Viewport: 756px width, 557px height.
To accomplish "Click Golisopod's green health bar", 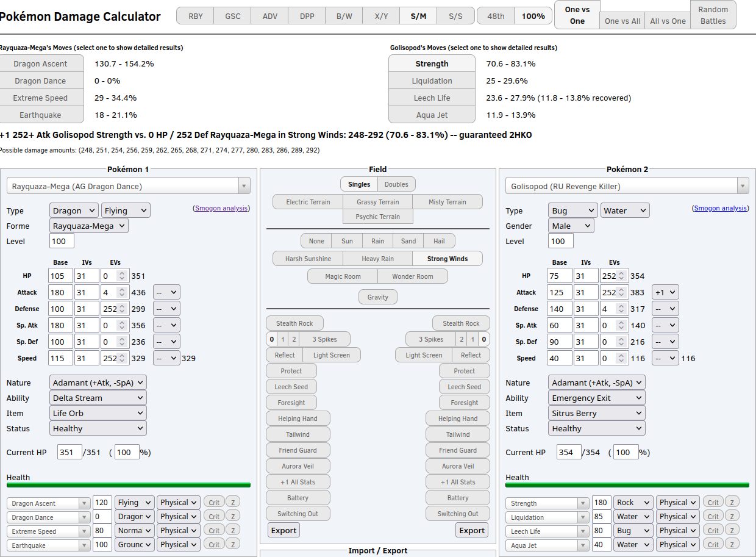I will tap(627, 485).
